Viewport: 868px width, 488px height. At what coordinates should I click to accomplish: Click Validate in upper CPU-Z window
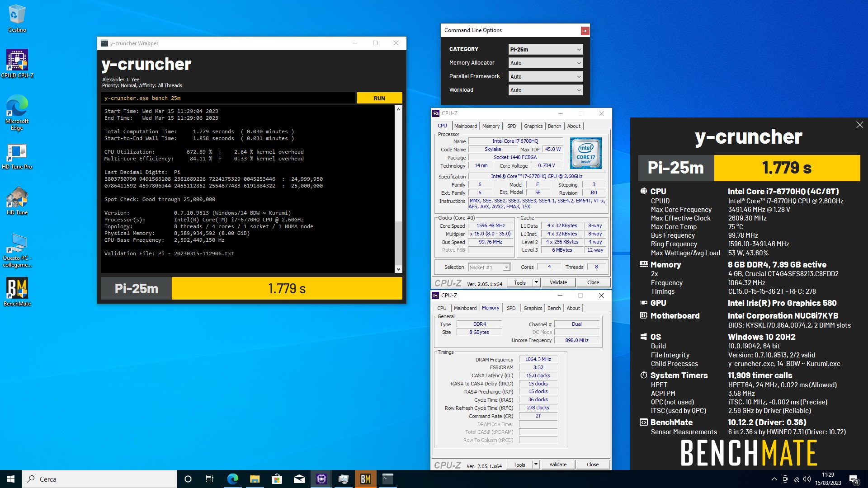point(558,282)
